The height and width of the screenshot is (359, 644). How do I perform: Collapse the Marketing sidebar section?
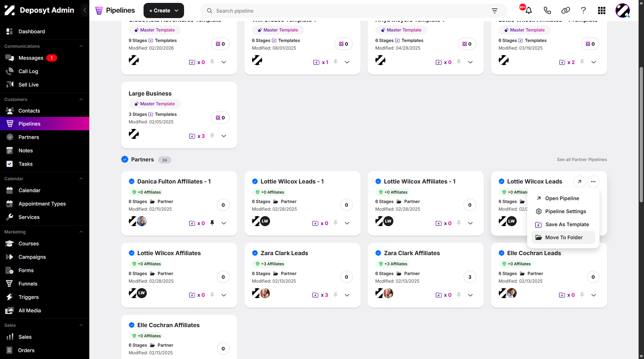81,232
